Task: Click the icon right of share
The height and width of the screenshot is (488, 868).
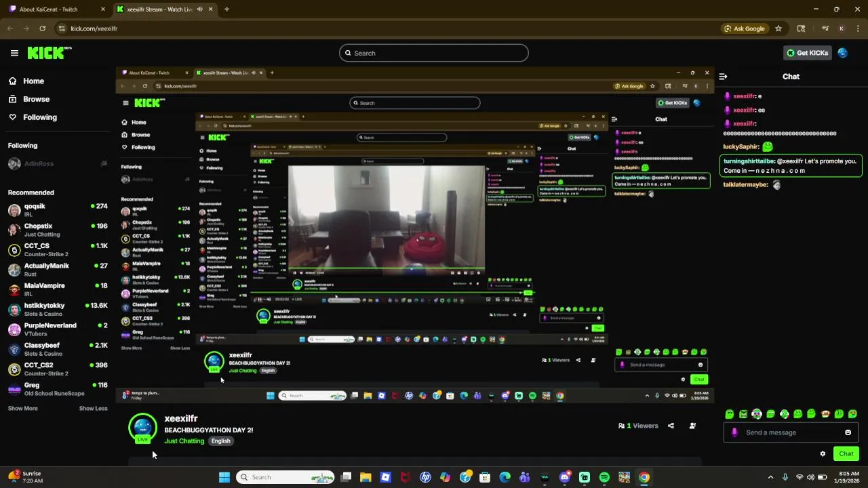Action: coord(692,426)
